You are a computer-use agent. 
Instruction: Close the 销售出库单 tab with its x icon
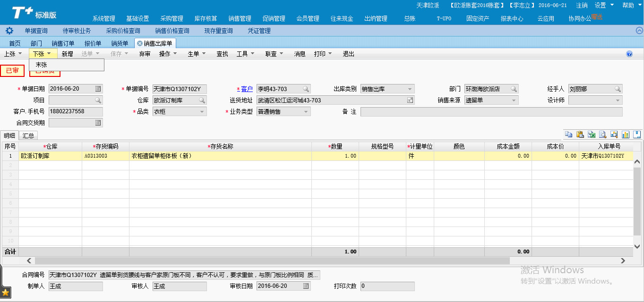point(139,43)
